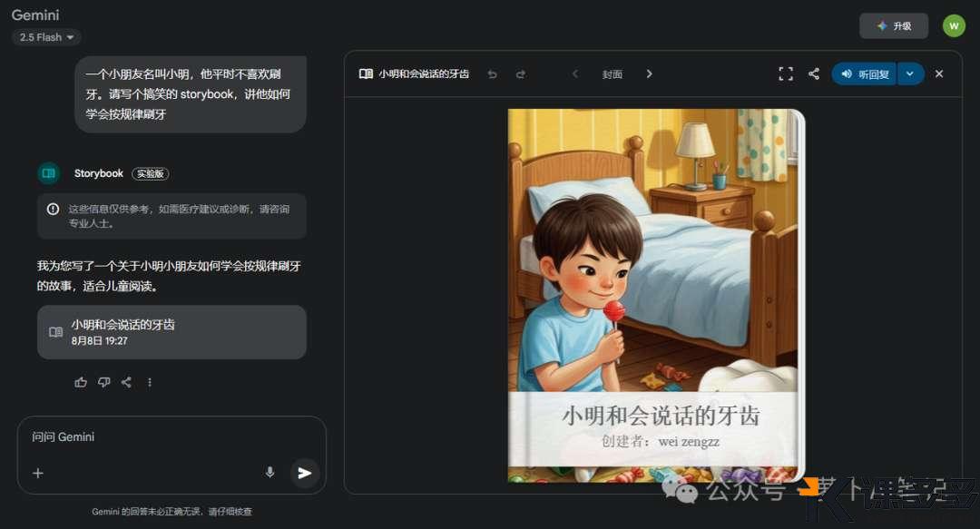Click the send arrow button
Image resolution: width=980 pixels, height=529 pixels.
(304, 473)
